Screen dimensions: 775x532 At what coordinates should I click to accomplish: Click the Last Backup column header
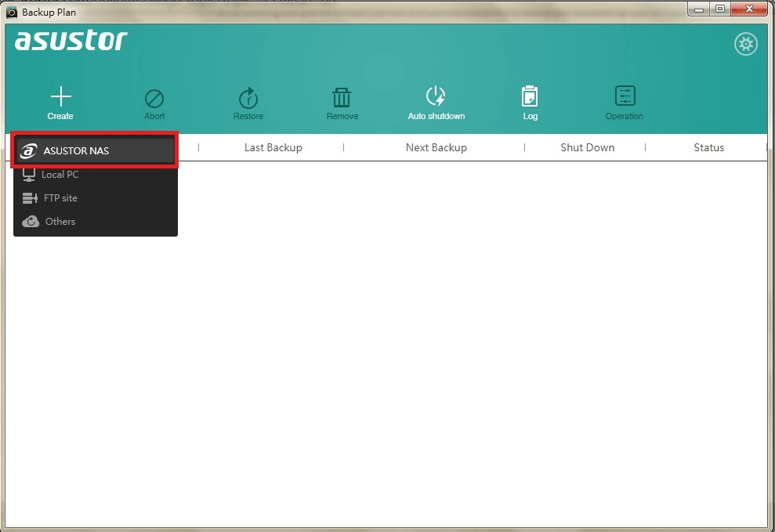273,148
